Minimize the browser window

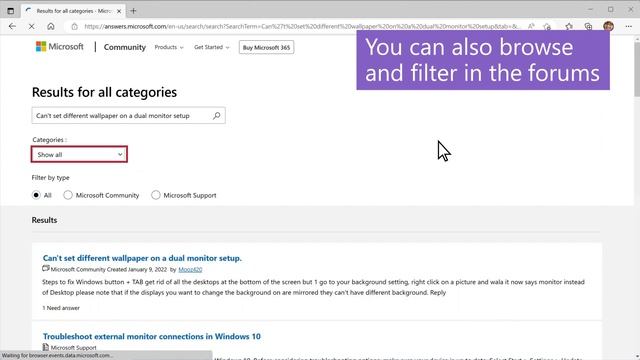(x=590, y=10)
